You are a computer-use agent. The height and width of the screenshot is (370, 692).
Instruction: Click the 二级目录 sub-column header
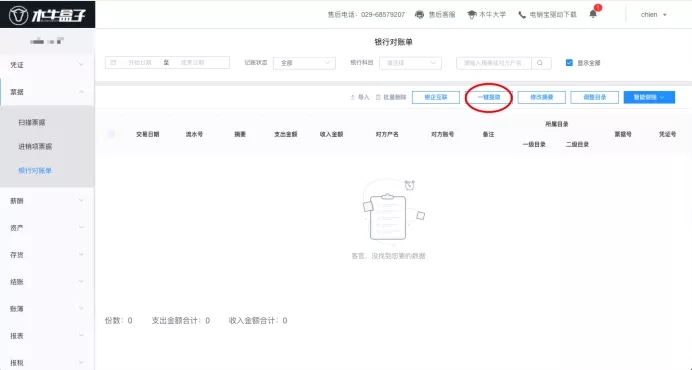pos(577,144)
